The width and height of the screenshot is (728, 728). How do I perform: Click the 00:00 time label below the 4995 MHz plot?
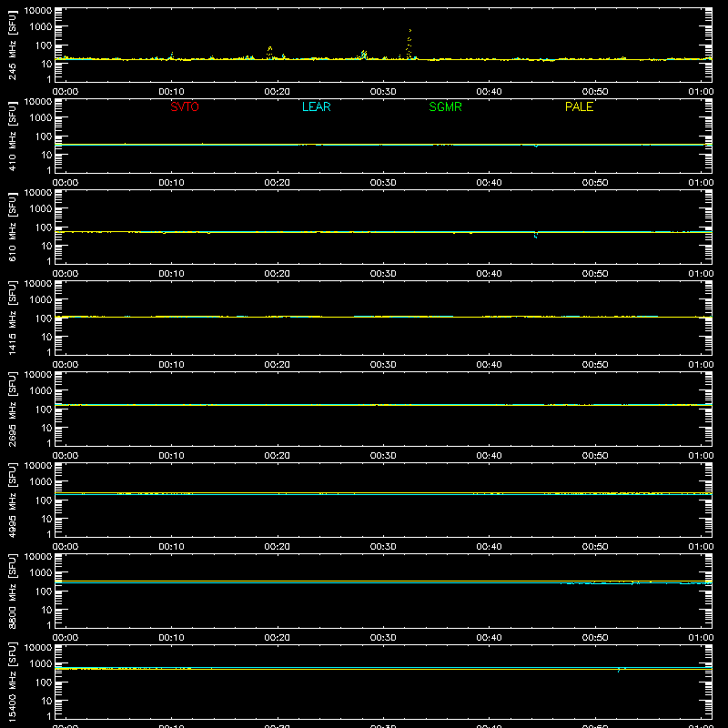[66, 547]
